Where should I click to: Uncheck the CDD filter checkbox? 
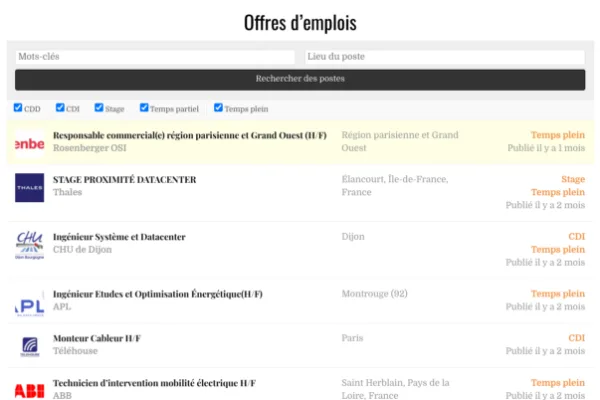[x=18, y=108]
